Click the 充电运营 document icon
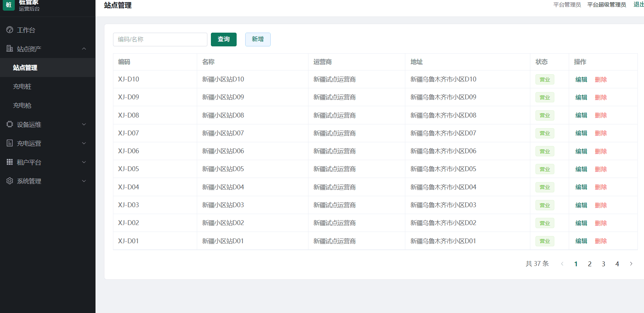644x313 pixels. pyautogui.click(x=10, y=143)
